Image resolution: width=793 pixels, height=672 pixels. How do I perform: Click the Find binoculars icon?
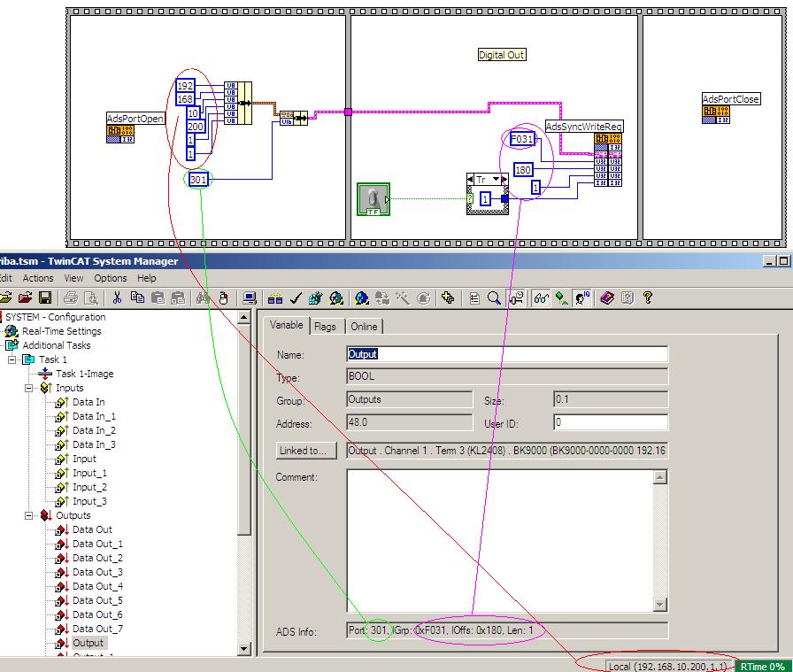pos(204,298)
